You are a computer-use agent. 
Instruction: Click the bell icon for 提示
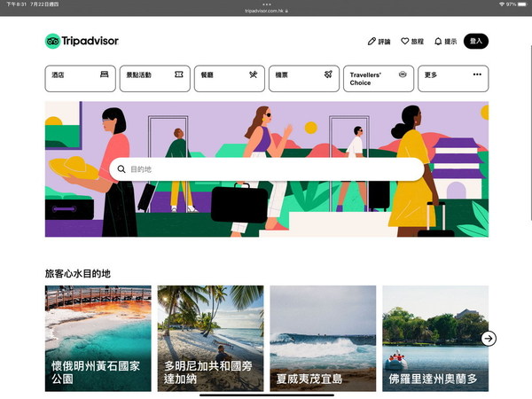tap(438, 42)
